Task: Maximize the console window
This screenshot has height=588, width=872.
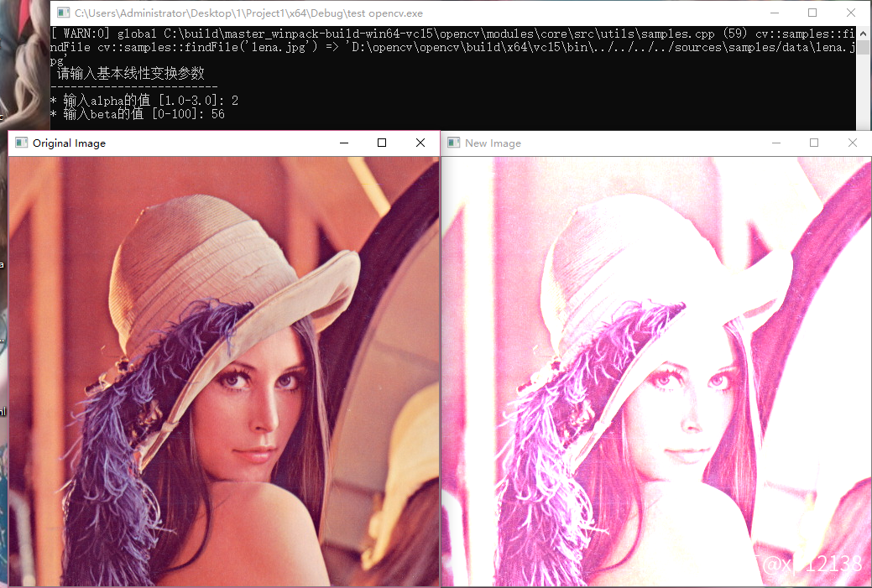Action: (812, 13)
